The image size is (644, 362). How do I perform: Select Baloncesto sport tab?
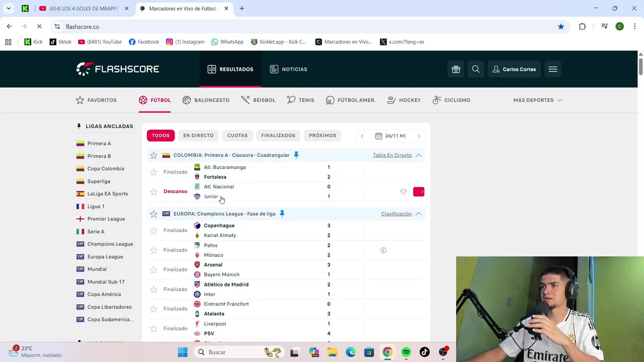coord(206,100)
